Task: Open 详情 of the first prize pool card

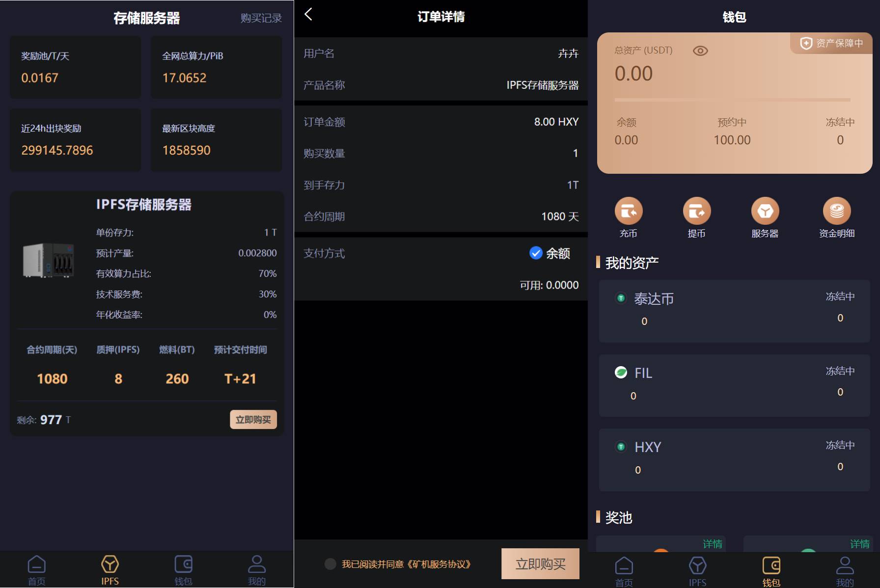Action: 713,544
